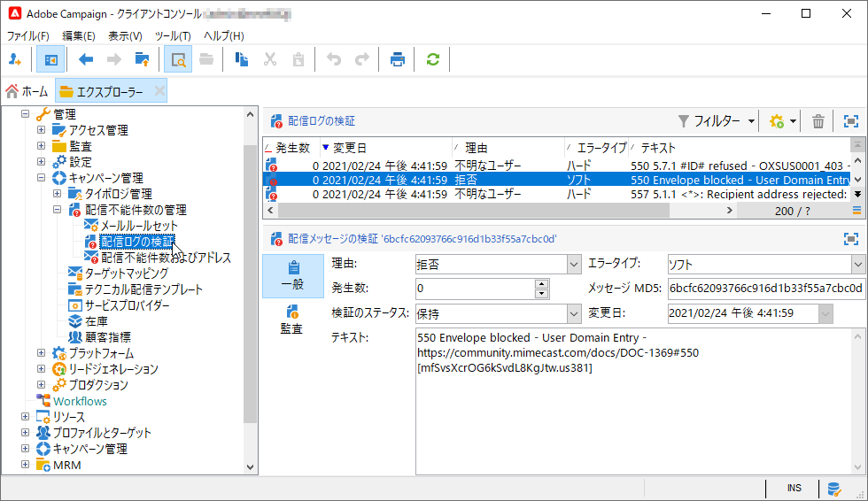Click the undo arrow icon
This screenshot has height=501, width=868.
tap(334, 59)
